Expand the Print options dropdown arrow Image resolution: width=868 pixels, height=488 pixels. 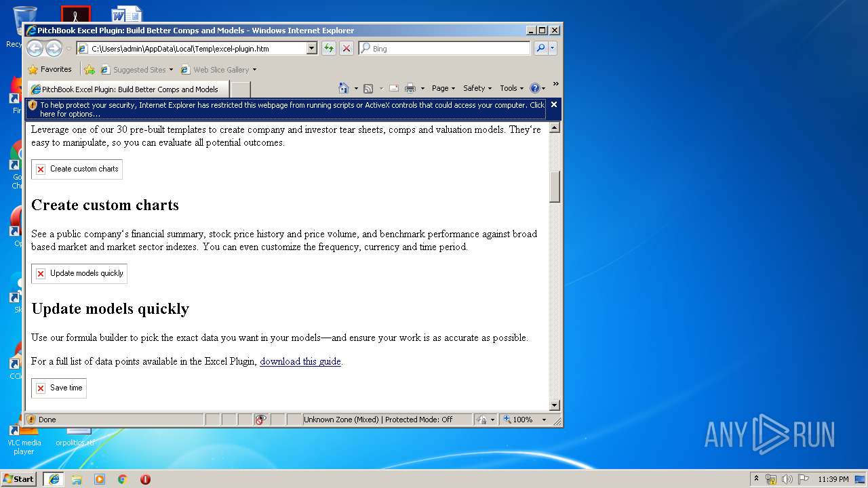[422, 88]
